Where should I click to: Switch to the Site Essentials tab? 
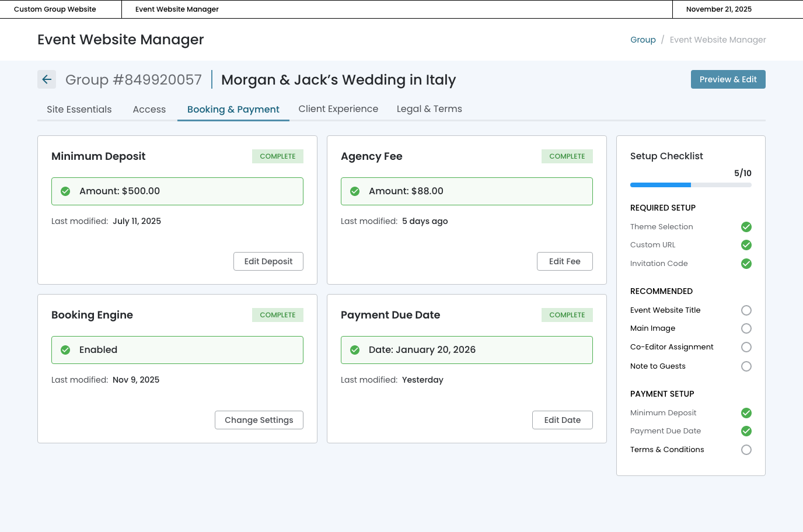[x=79, y=109]
